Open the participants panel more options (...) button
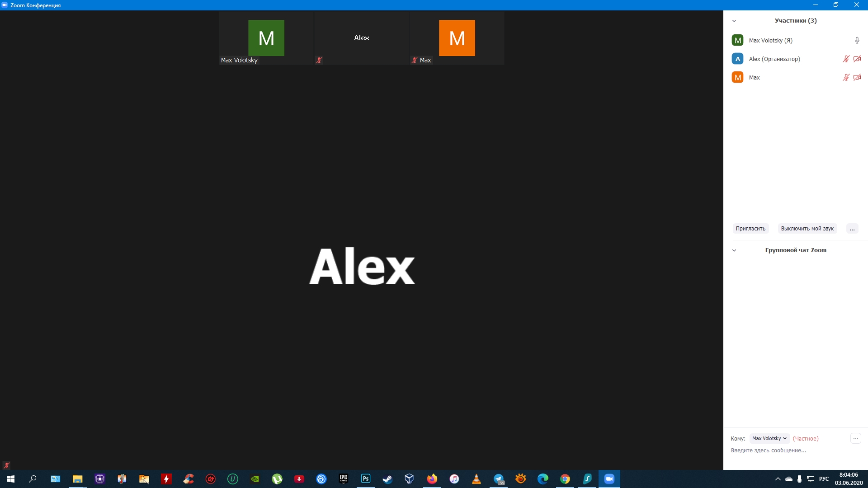 point(852,229)
